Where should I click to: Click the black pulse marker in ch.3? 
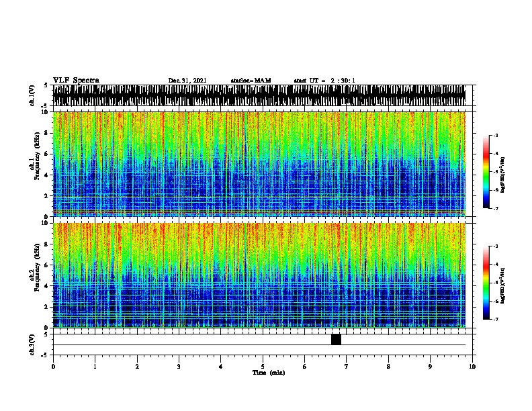(x=336, y=339)
